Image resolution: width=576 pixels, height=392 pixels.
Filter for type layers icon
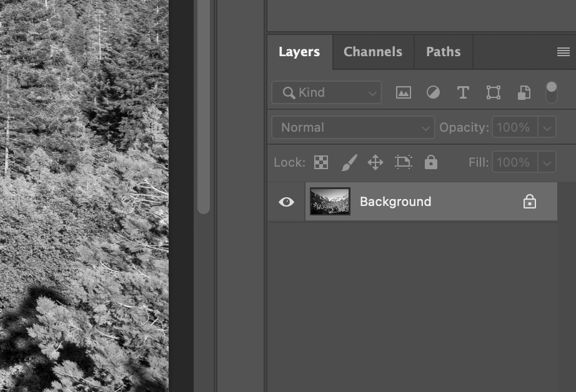click(x=463, y=92)
